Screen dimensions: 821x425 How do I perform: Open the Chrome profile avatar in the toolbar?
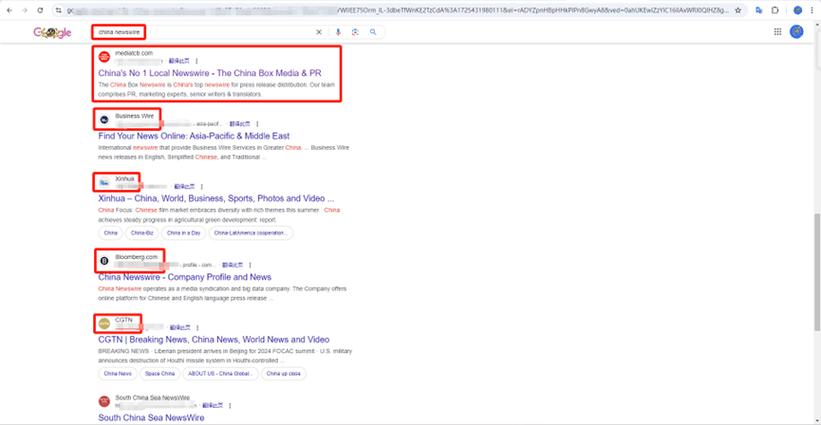pyautogui.click(x=797, y=10)
